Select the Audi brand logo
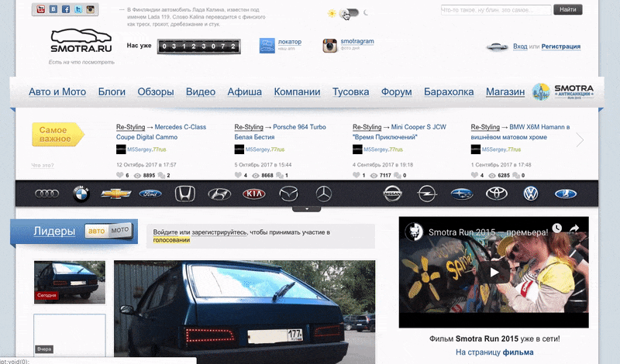The width and height of the screenshot is (620, 364). click(x=47, y=194)
